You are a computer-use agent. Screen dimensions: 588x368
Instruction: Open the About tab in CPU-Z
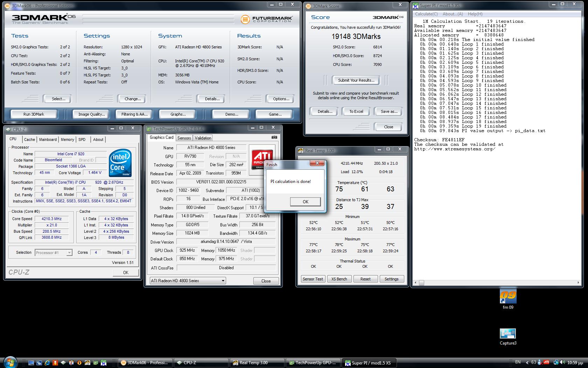coord(98,139)
